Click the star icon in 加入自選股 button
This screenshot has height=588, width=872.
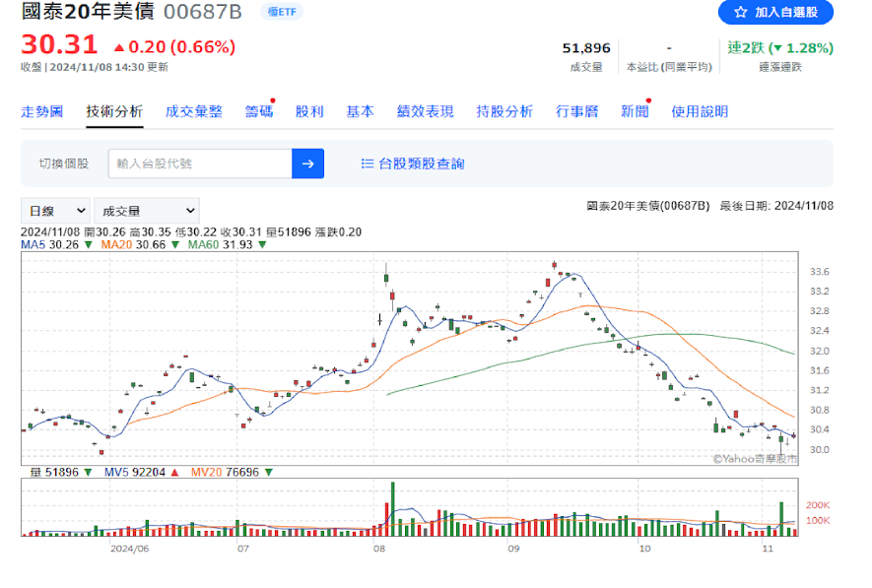(740, 12)
